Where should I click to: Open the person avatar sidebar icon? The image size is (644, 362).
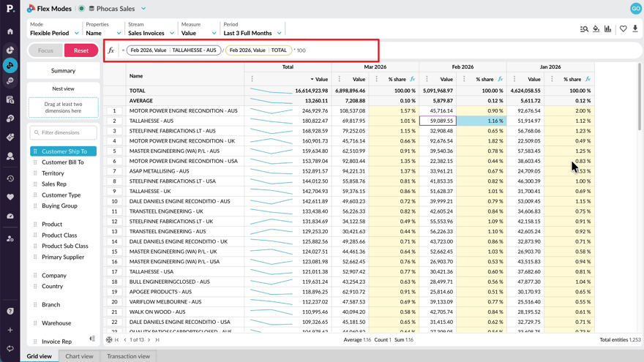10,156
